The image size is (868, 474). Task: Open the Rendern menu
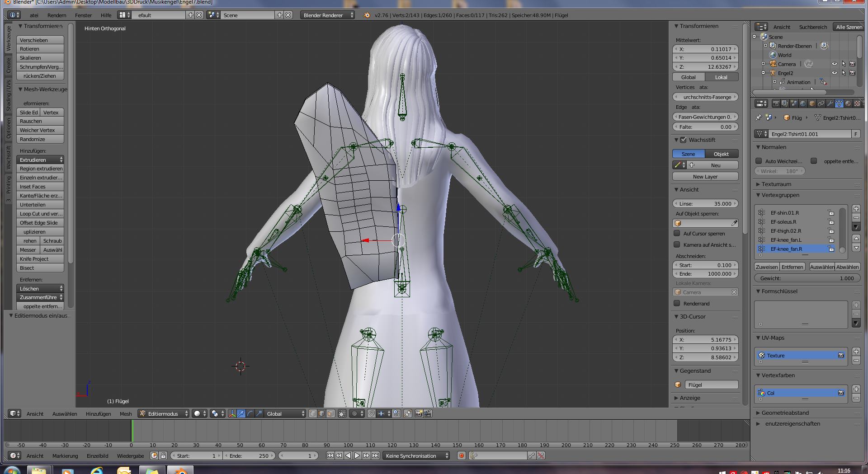(x=57, y=15)
